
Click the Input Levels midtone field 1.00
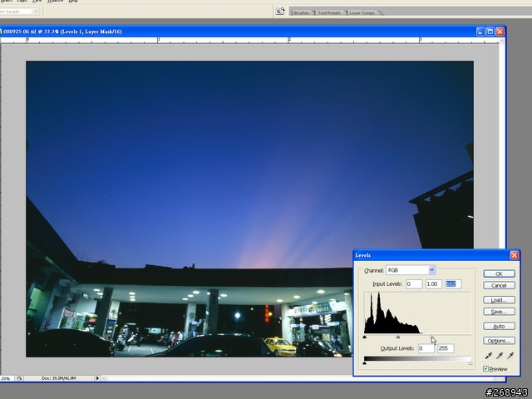coord(434,283)
